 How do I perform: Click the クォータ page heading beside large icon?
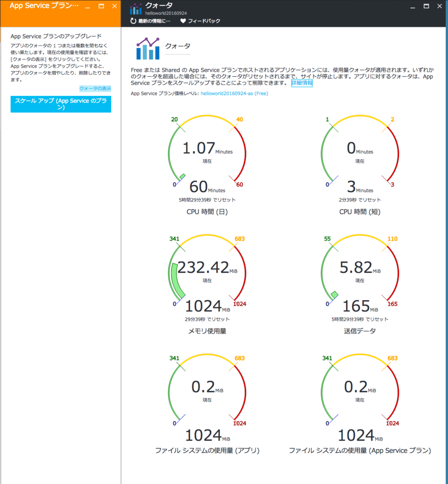[178, 46]
